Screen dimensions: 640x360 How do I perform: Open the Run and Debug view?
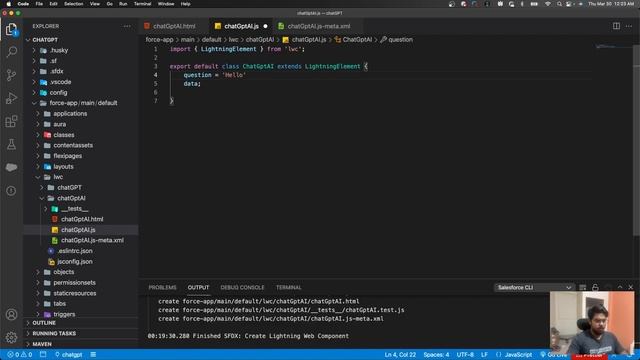click(x=11, y=98)
